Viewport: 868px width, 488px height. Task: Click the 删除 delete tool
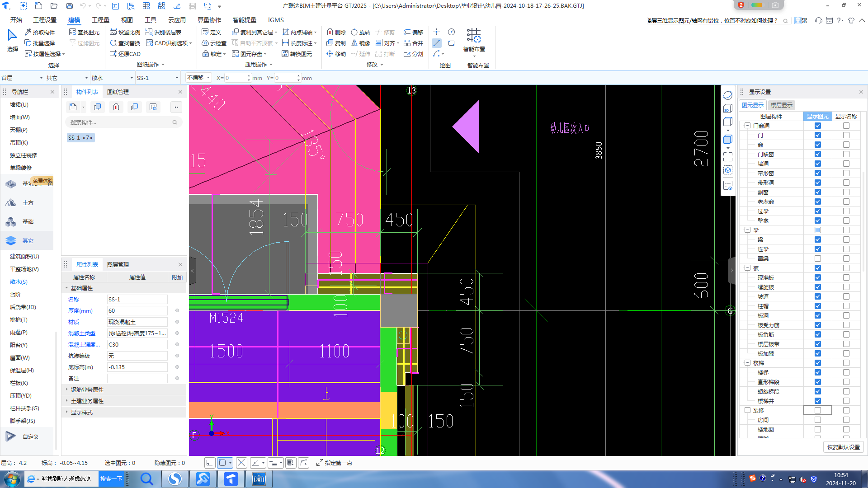336,32
